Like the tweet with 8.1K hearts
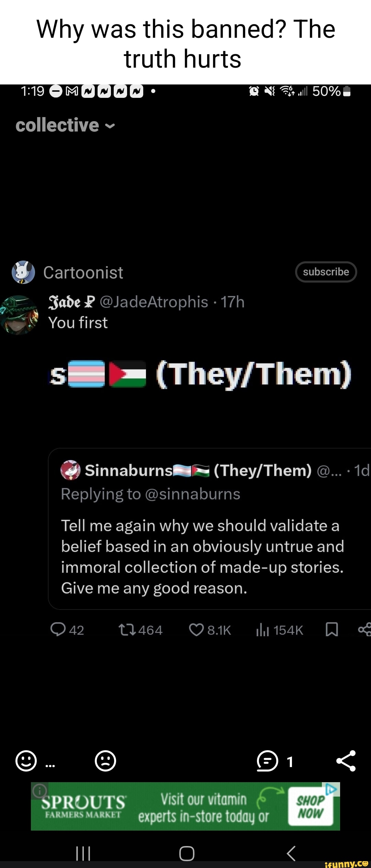 click(196, 630)
